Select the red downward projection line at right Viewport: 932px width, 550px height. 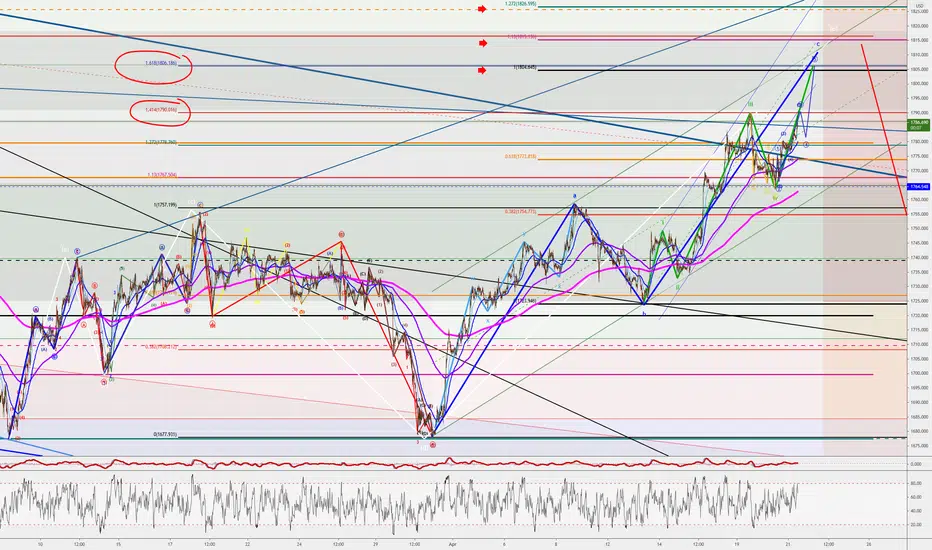[884, 129]
